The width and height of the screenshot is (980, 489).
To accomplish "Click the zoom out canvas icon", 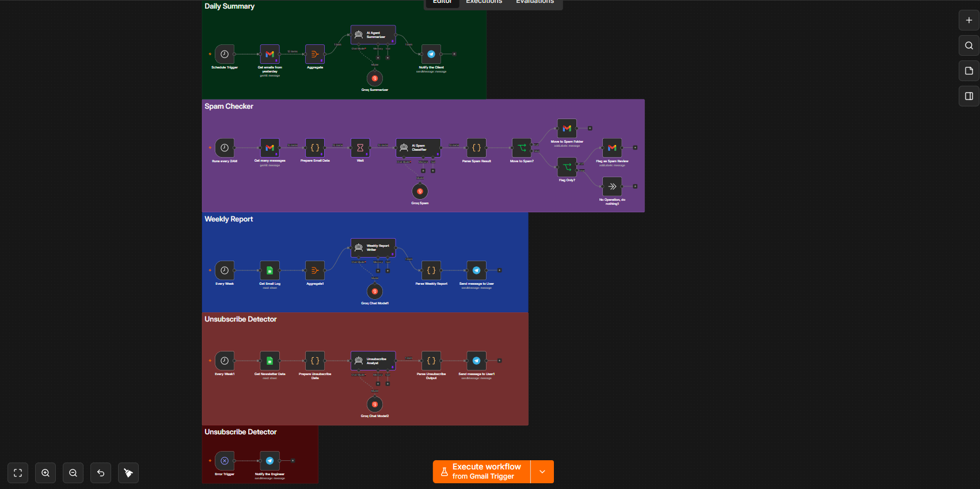I will (73, 473).
